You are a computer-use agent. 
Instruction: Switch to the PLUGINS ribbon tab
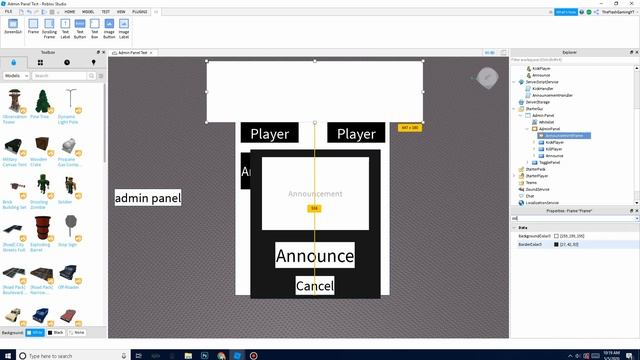pos(140,12)
